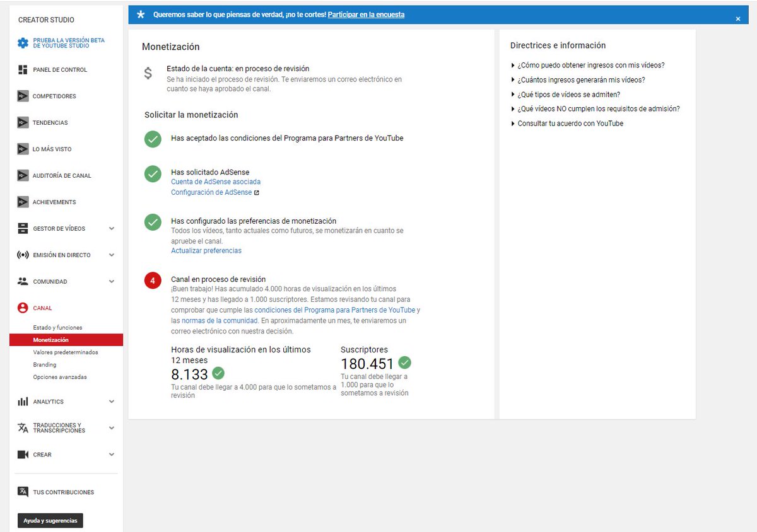This screenshot has height=532, width=757.
Task: Click the Emisión en Directo broadcast icon
Action: click(23, 255)
